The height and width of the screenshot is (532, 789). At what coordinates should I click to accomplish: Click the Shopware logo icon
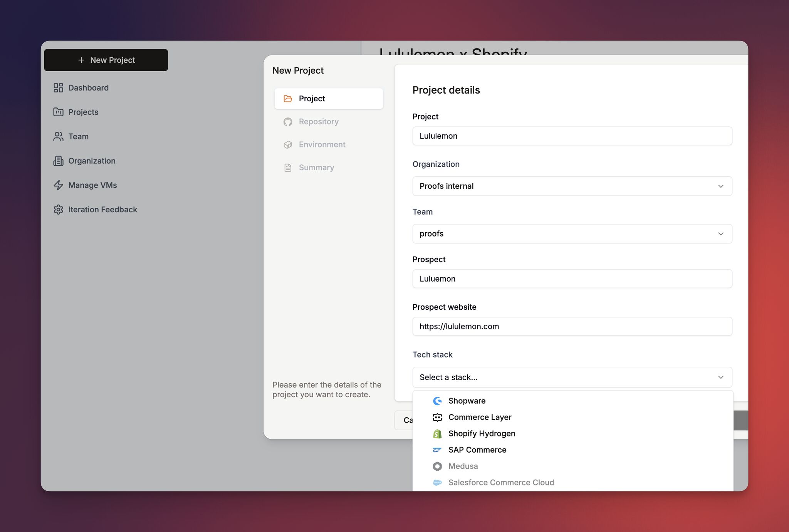coord(437,401)
